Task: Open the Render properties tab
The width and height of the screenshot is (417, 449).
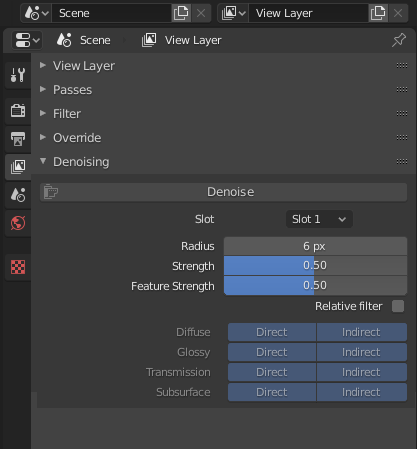Action: [x=18, y=111]
